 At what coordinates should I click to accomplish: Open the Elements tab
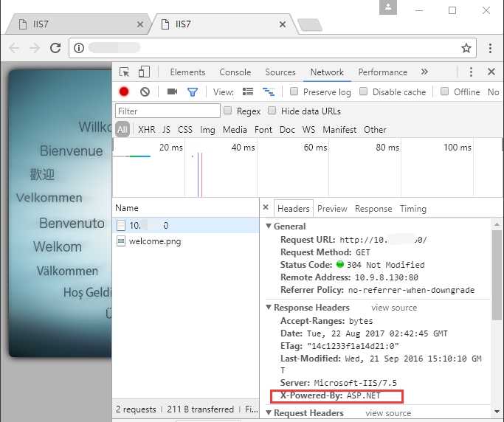tap(187, 72)
